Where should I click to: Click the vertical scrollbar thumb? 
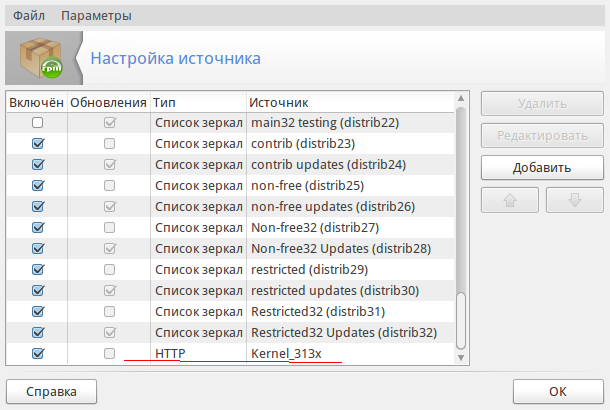pos(461,322)
